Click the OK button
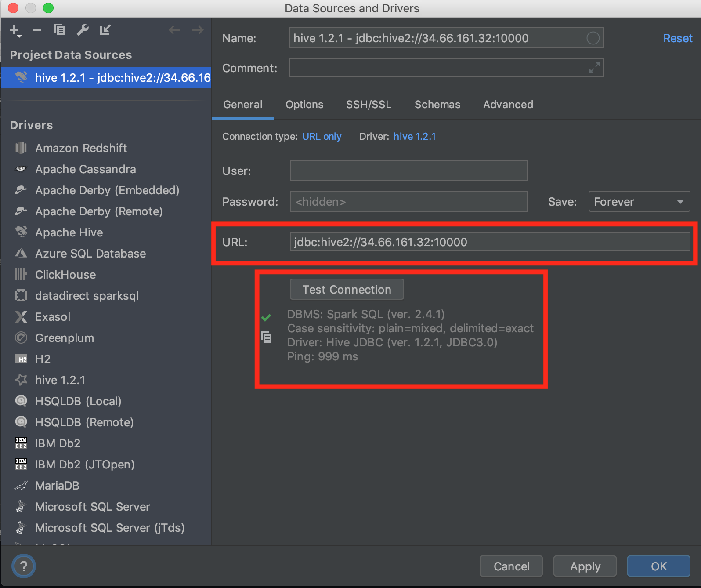This screenshot has height=588, width=701. [x=659, y=566]
